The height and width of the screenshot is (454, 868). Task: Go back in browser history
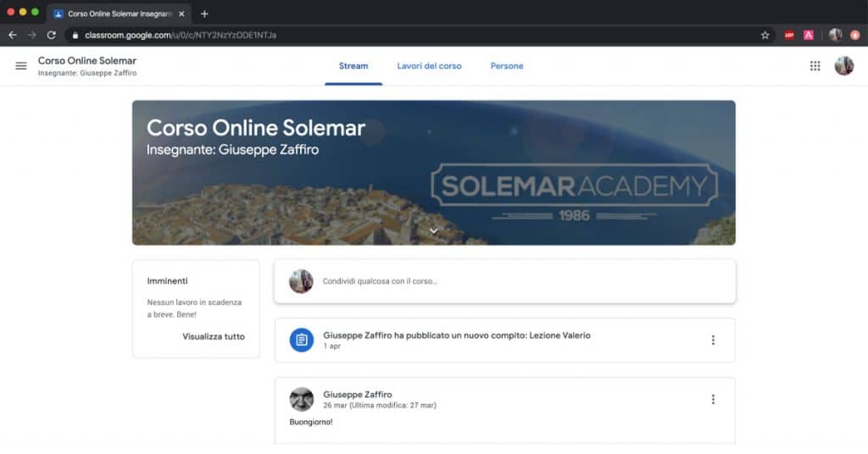click(x=12, y=35)
